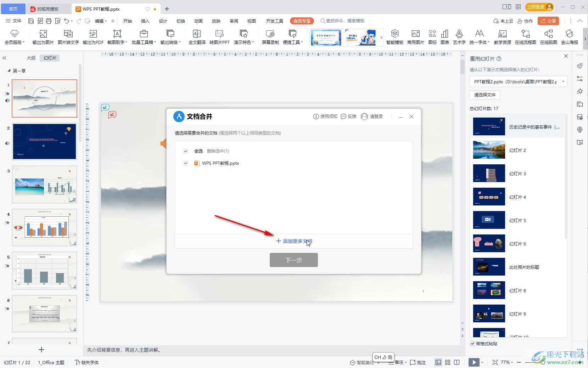Image resolution: width=588 pixels, height=368 pixels.
Task: Click the save icon in quick toolbar
Action: point(31,21)
